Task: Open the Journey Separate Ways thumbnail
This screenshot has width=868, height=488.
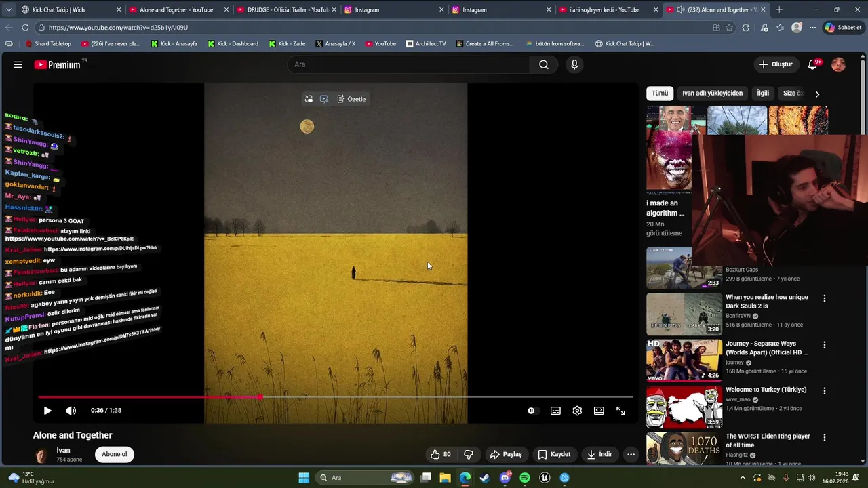Action: pos(684,361)
